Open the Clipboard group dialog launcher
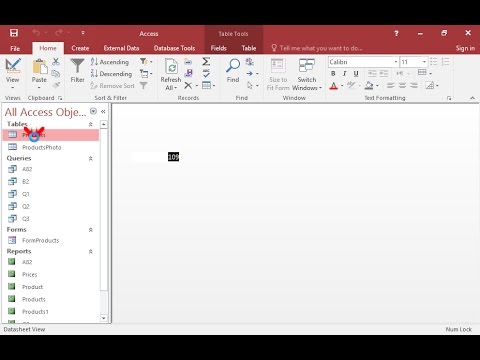This screenshot has height=360, width=480. 60,98
